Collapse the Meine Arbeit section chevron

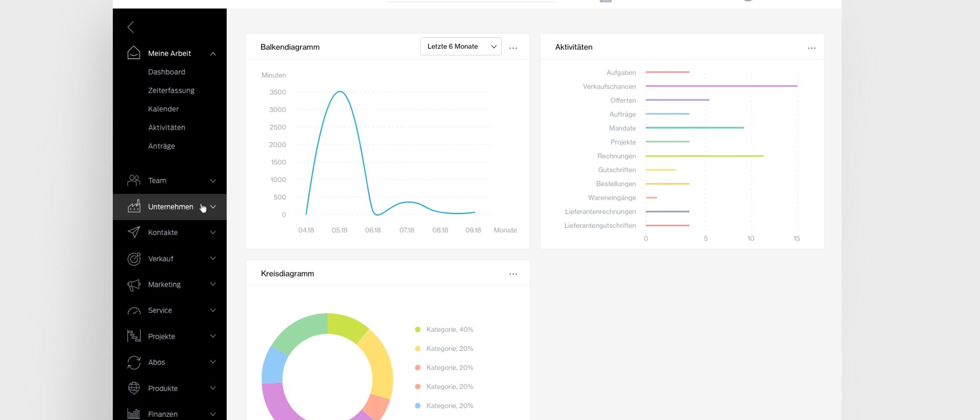click(213, 54)
